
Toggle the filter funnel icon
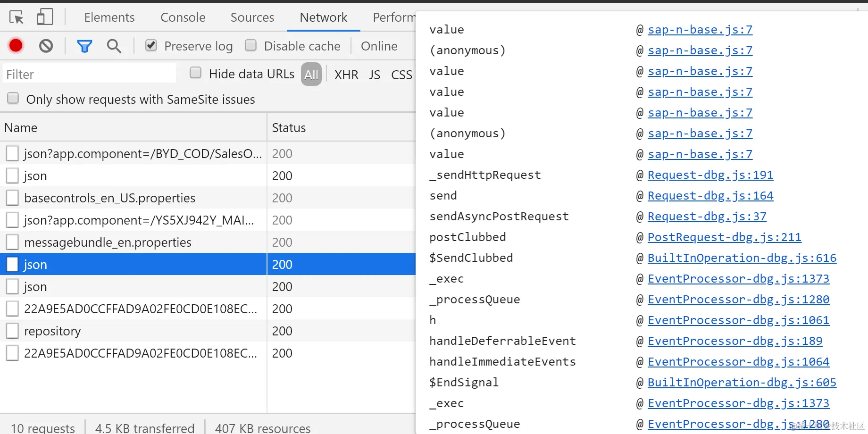coord(84,46)
